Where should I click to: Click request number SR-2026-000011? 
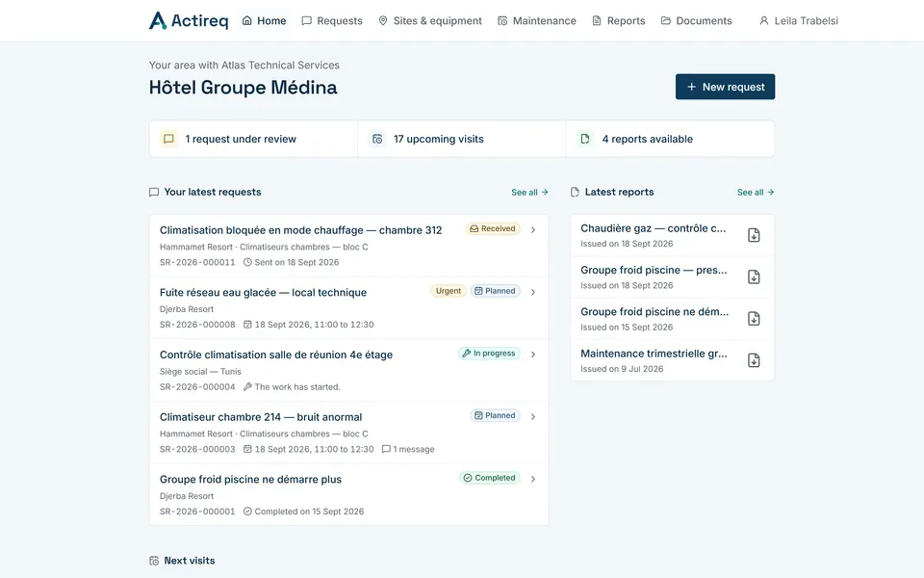(x=197, y=262)
